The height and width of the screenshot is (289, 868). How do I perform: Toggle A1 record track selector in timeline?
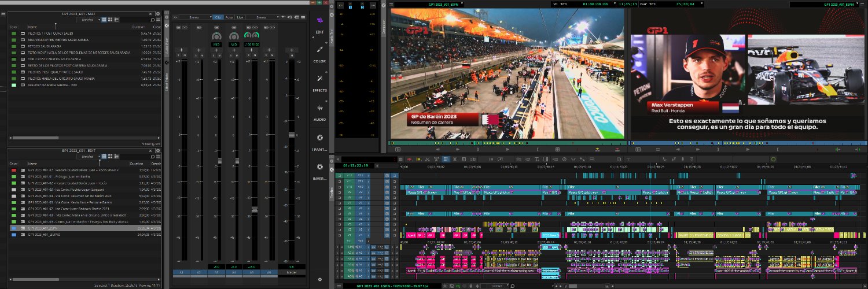(360, 246)
